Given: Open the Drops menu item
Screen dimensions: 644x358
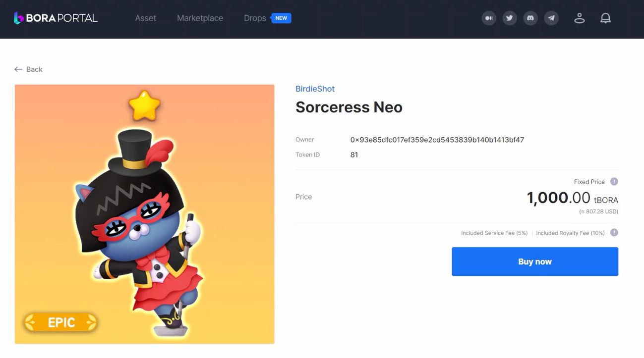Looking at the screenshot, I should coord(255,18).
